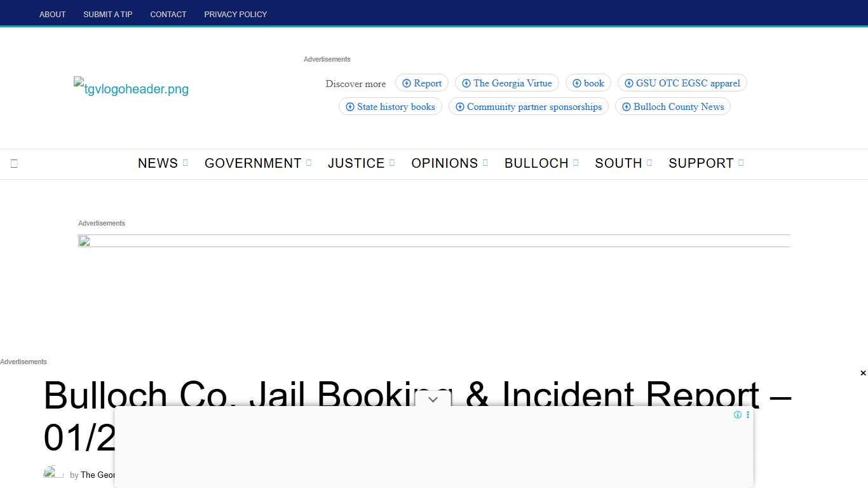The width and height of the screenshot is (868, 488).
Task: Click the ad information circle-i icon
Action: [738, 414]
